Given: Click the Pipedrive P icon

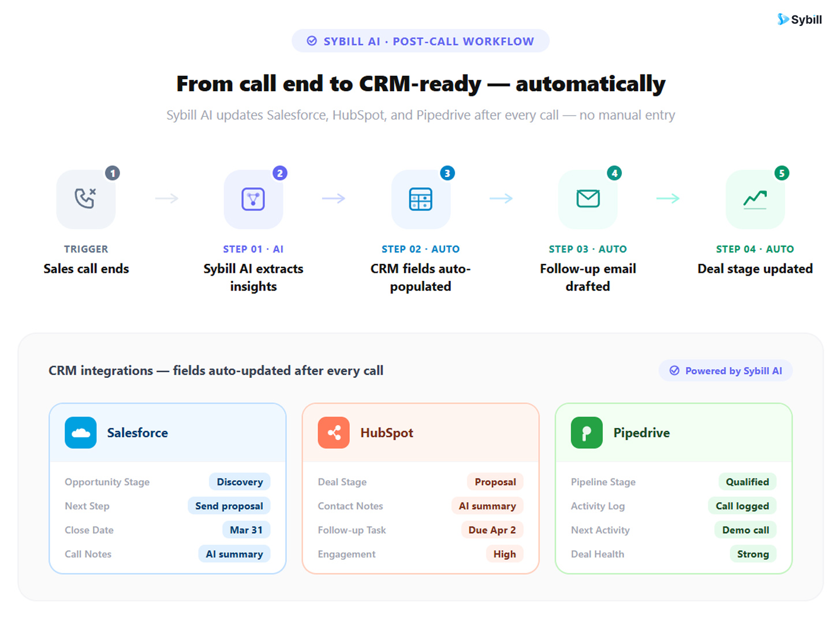Looking at the screenshot, I should coord(587,433).
